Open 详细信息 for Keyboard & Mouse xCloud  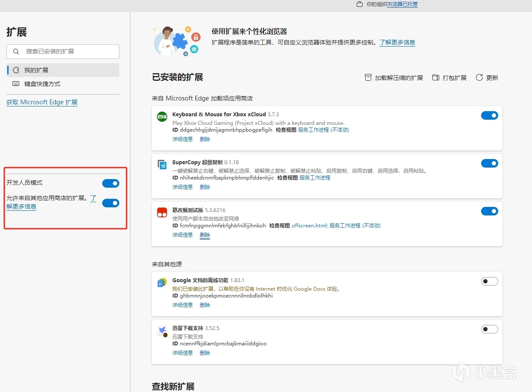click(183, 139)
